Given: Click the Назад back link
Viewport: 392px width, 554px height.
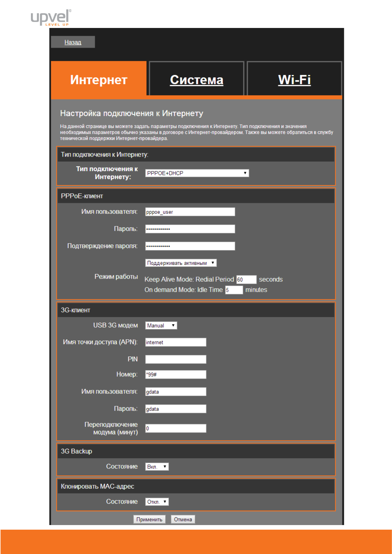Looking at the screenshot, I should point(73,42).
